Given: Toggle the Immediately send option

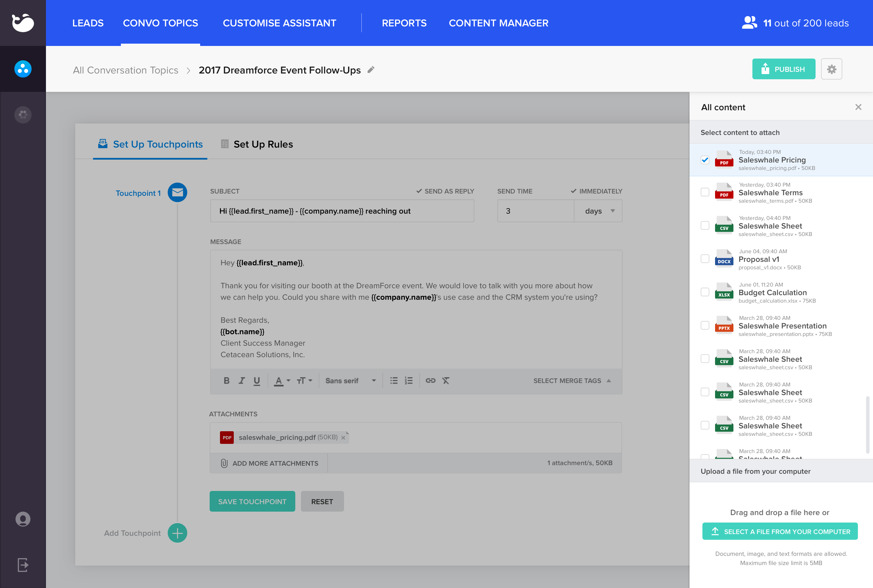Looking at the screenshot, I should pos(596,191).
